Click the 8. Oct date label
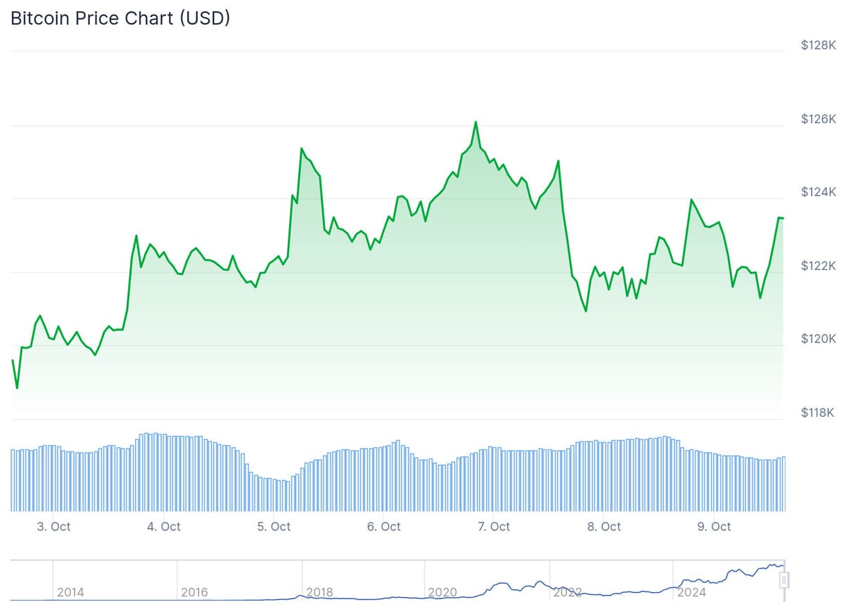Viewport: 844px width, 616px height. coord(604,527)
